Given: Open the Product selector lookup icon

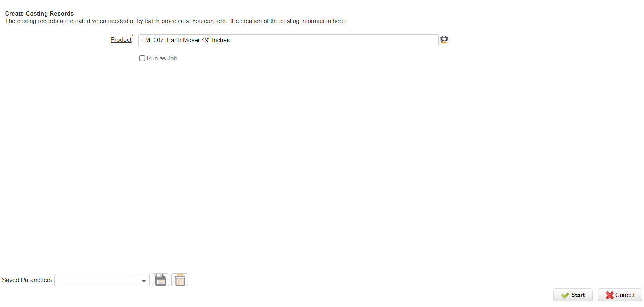Looking at the screenshot, I should (444, 40).
